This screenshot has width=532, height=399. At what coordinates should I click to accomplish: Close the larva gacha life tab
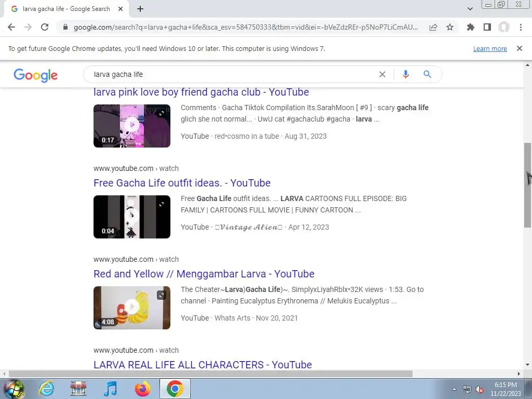coord(121,9)
